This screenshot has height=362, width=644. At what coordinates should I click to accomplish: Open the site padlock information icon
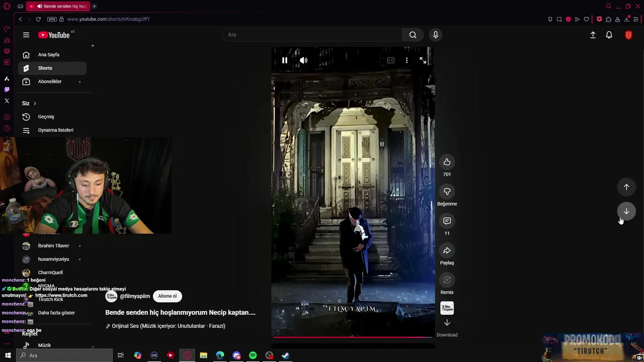(x=61, y=19)
